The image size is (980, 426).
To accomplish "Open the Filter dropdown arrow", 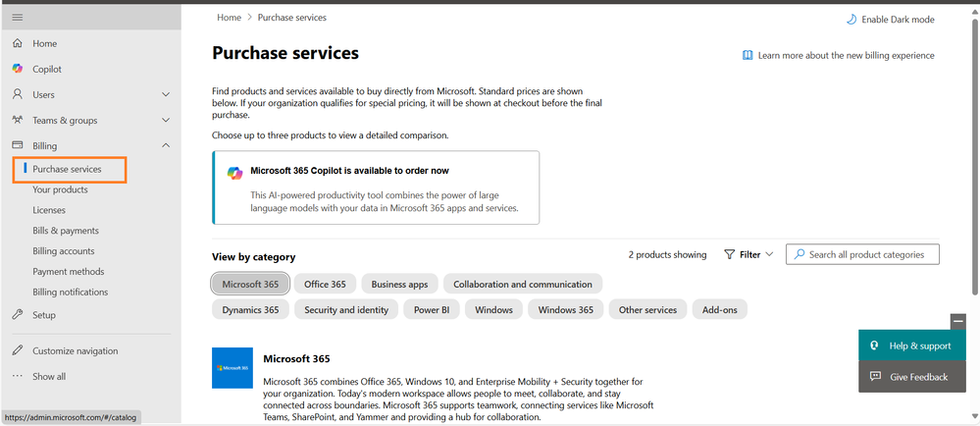I will [769, 254].
